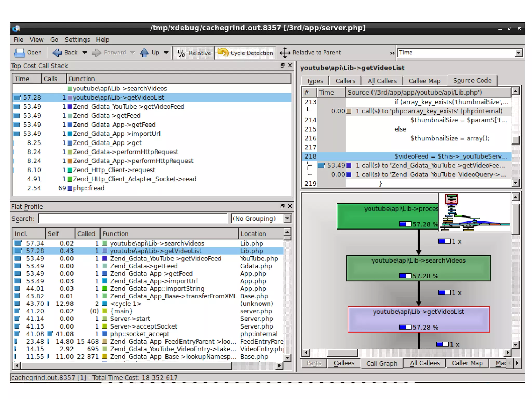This screenshot has height=399, width=532.
Task: Select the php::socket_accept row in Flat Profile
Action: [x=139, y=334]
